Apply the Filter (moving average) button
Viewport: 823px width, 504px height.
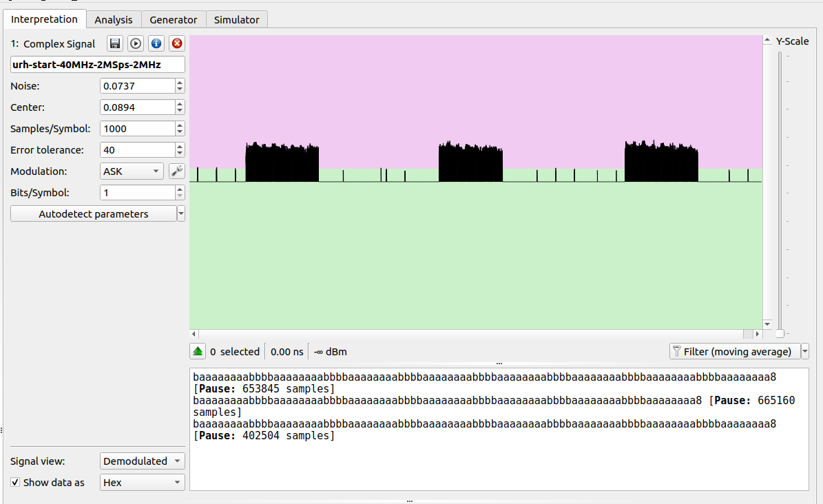pyautogui.click(x=736, y=351)
